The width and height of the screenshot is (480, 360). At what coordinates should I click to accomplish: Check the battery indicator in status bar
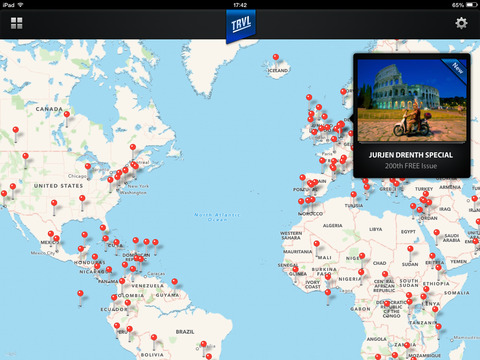[x=472, y=5]
